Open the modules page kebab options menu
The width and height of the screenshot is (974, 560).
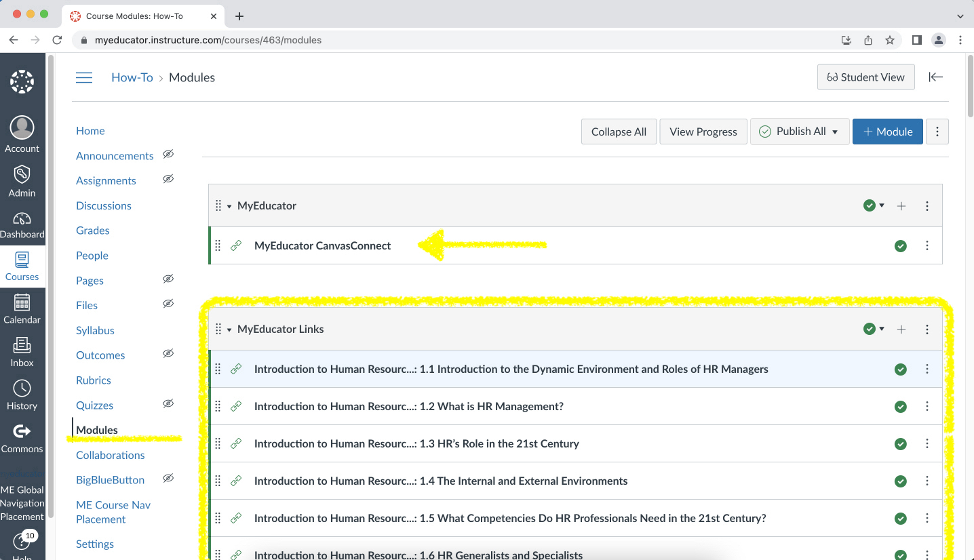point(937,132)
